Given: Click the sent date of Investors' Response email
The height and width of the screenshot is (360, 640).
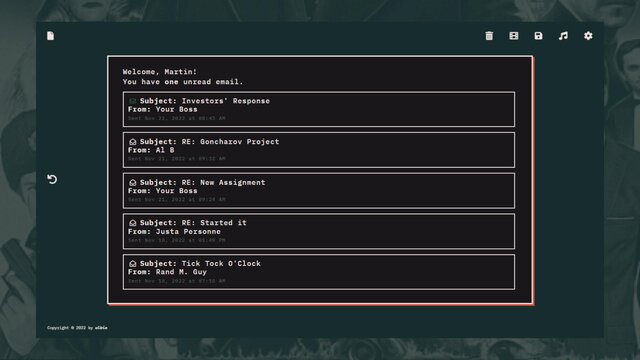Looking at the screenshot, I should (x=177, y=118).
